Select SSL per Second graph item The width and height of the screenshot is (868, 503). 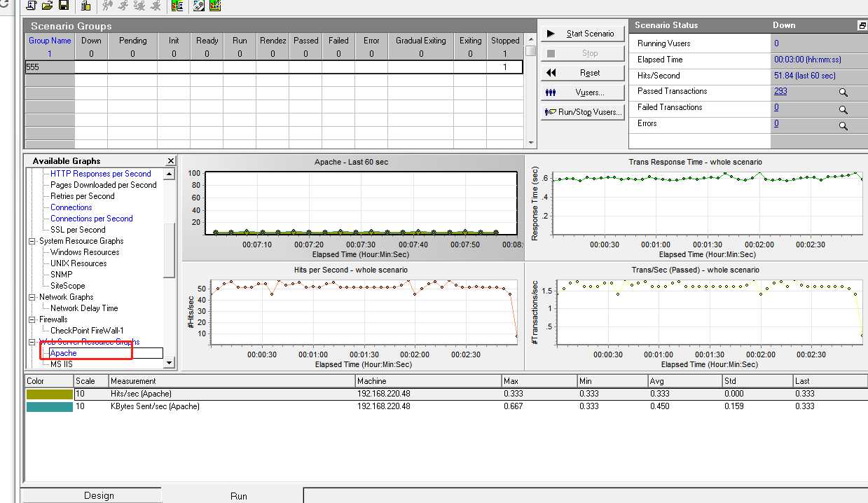[78, 230]
